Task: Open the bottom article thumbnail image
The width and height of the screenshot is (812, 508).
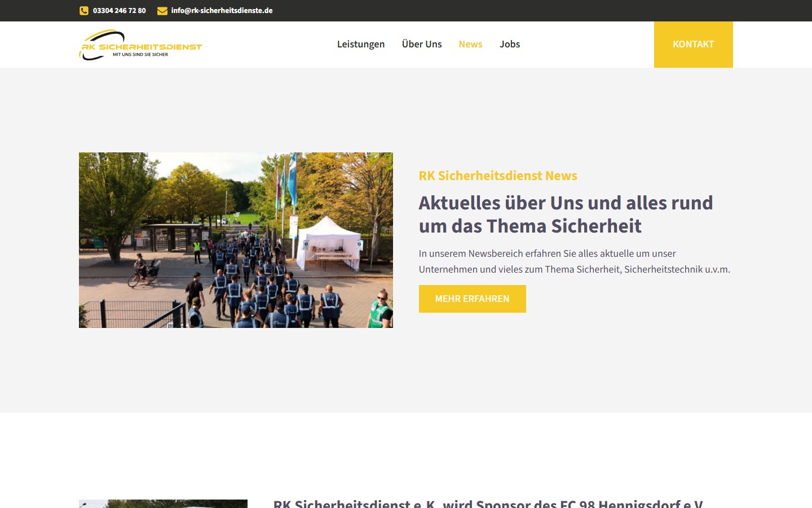Action: [163, 503]
